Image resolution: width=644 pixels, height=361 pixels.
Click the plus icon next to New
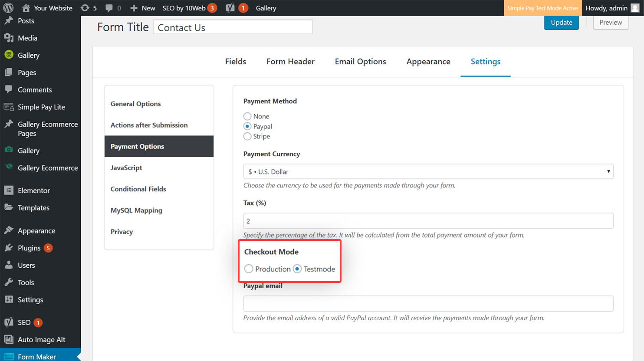[x=134, y=8]
